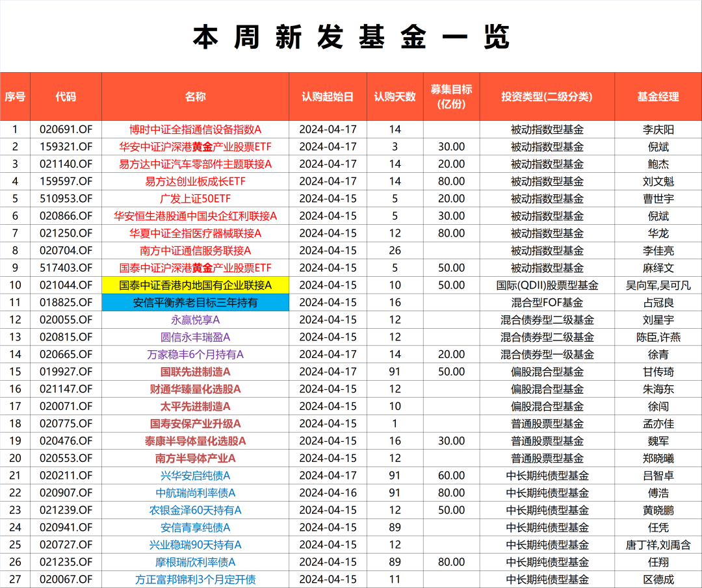Click fund name 博时中证全指通信设备指数A

click(195, 130)
